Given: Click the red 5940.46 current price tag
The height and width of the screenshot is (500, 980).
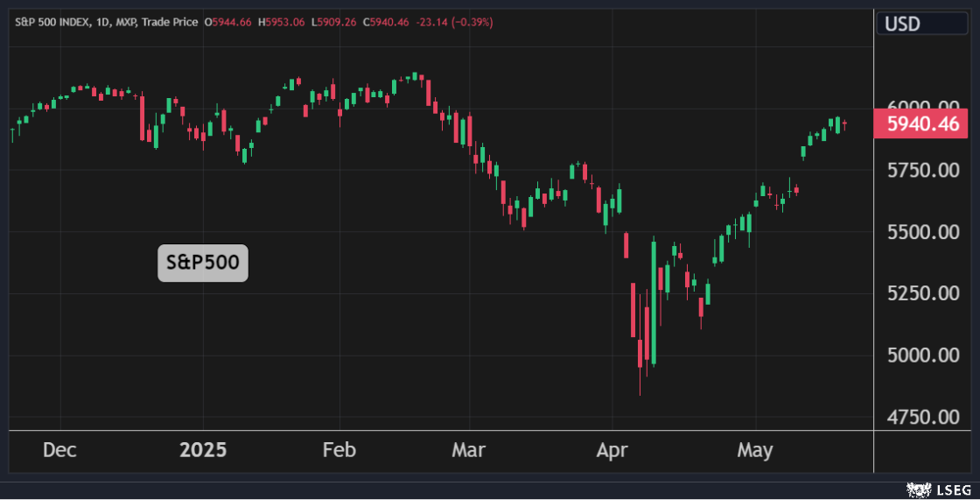Looking at the screenshot, I should tap(923, 124).
